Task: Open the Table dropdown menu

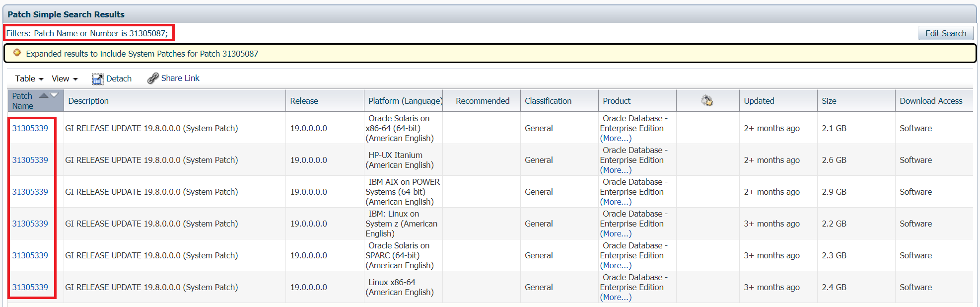Action: click(29, 78)
